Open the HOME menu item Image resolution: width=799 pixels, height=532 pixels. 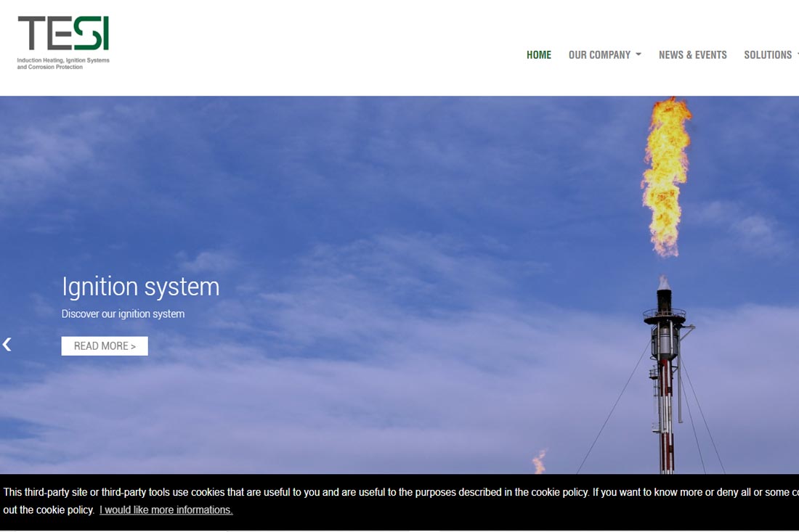tap(539, 55)
